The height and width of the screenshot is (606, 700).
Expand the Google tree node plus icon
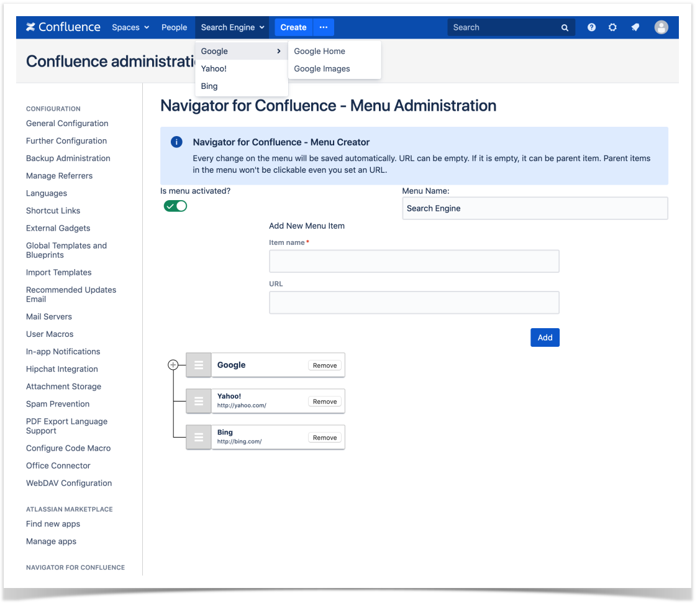click(x=173, y=365)
